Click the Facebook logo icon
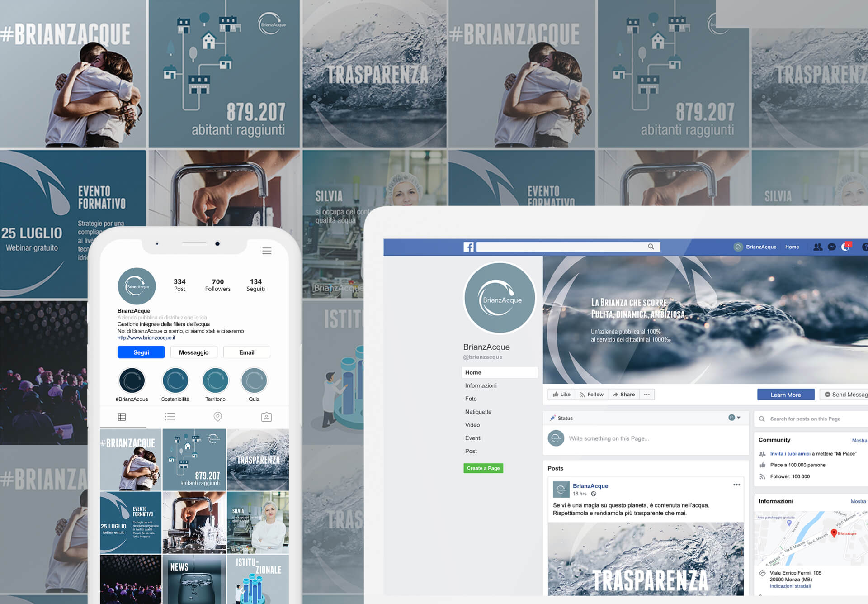This screenshot has height=604, width=868. (x=468, y=247)
